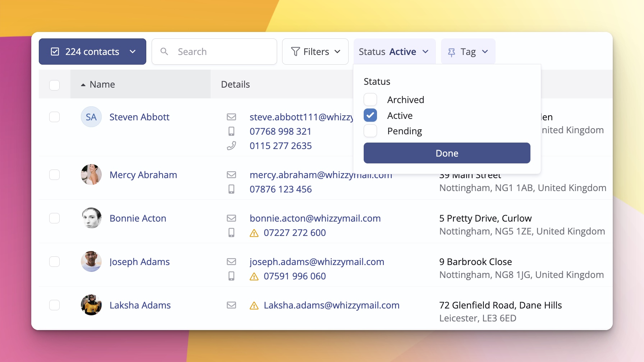644x362 pixels.
Task: Switch sorting via the Name column header
Action: 102,84
